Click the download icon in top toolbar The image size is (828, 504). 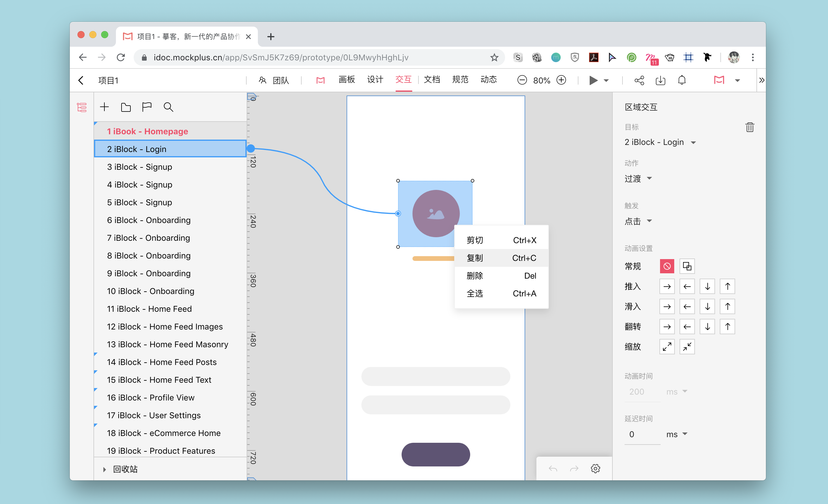660,80
